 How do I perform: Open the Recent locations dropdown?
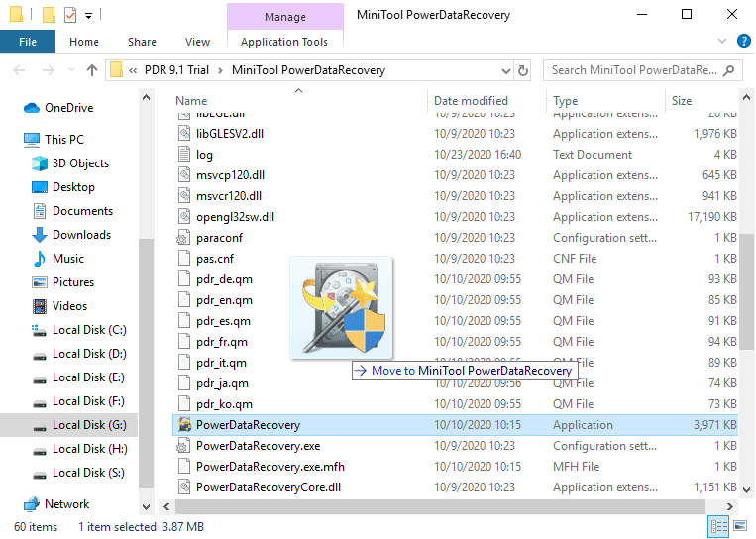pos(72,70)
